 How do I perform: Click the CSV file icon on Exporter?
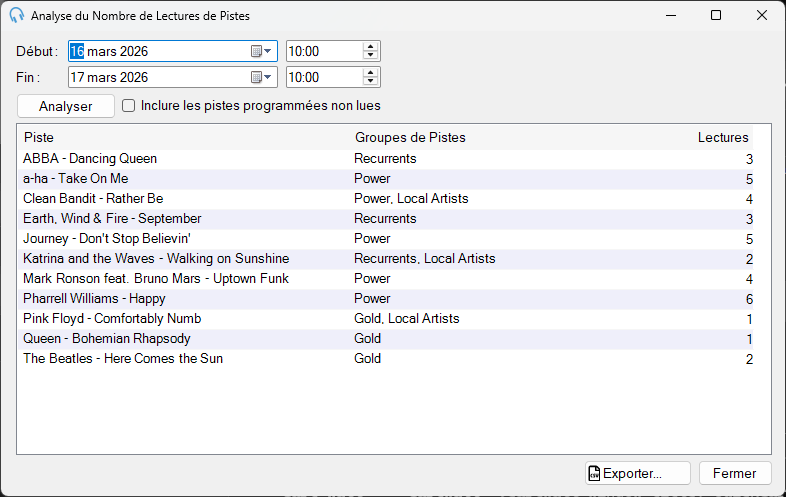(x=594, y=473)
